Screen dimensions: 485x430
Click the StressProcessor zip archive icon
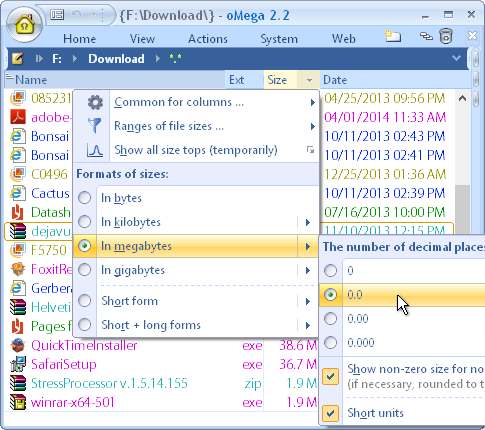[x=18, y=383]
